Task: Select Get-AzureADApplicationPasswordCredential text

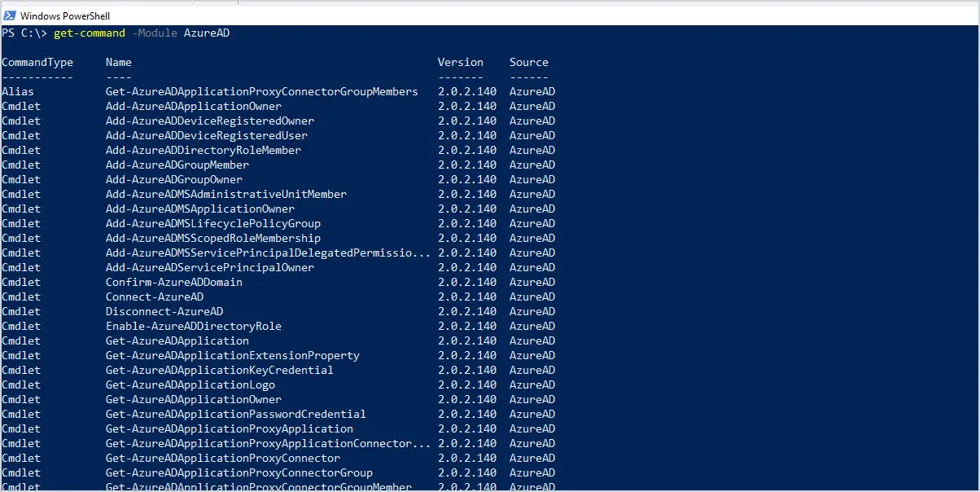Action: tap(236, 414)
